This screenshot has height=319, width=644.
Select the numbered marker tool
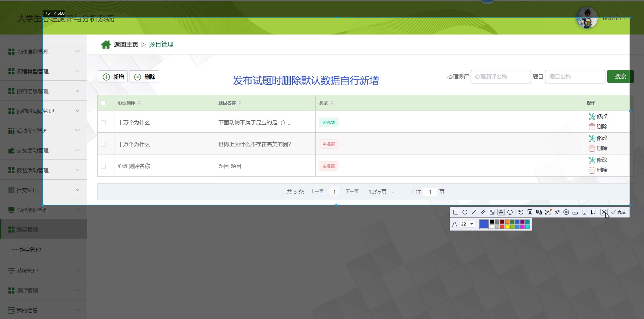point(510,212)
